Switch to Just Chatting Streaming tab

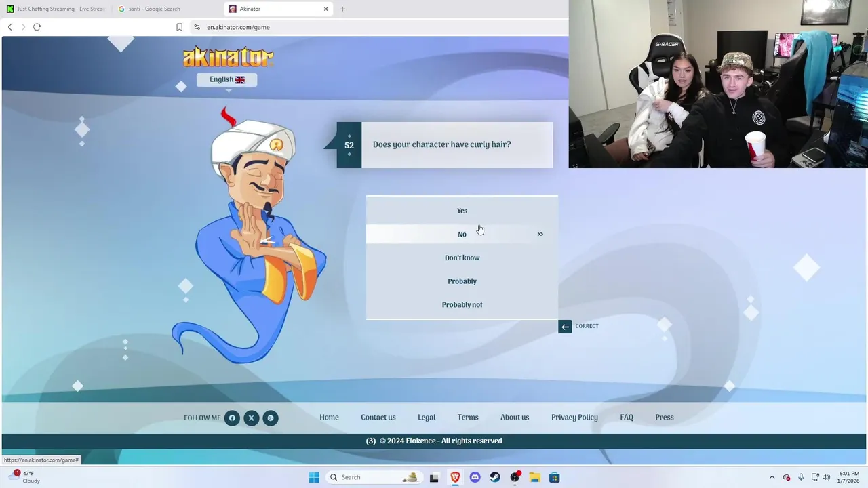coord(56,9)
